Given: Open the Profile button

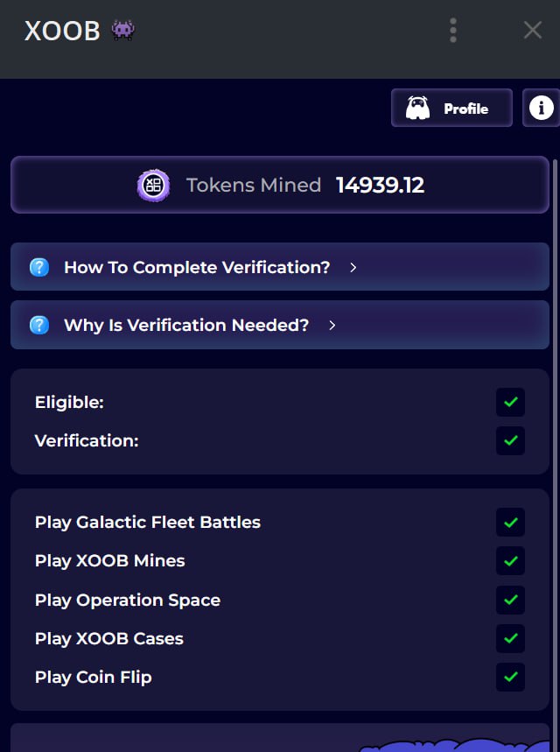Looking at the screenshot, I should click(x=451, y=108).
